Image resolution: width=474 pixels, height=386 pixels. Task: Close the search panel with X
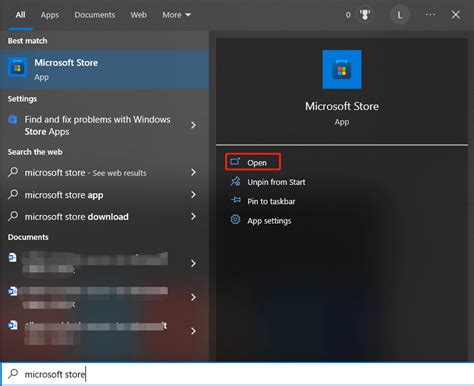(456, 15)
